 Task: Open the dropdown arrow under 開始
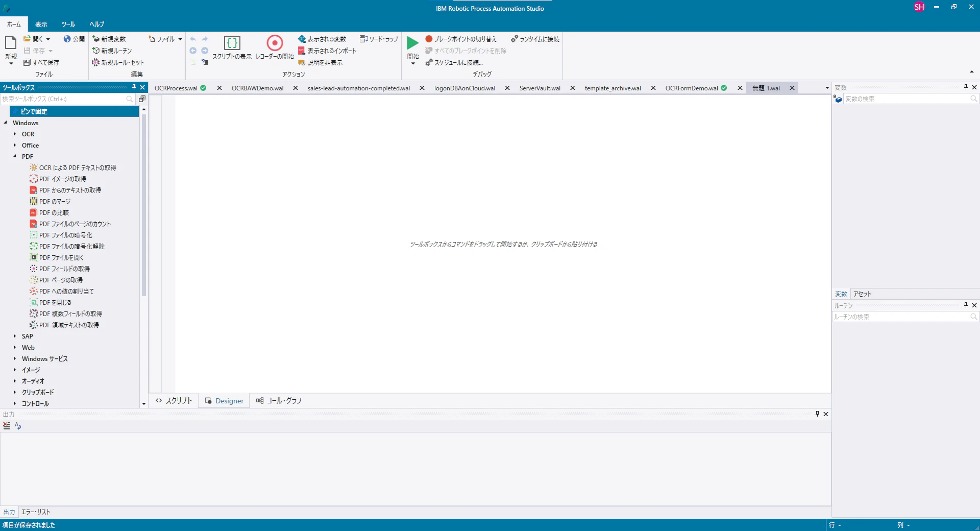[x=413, y=64]
